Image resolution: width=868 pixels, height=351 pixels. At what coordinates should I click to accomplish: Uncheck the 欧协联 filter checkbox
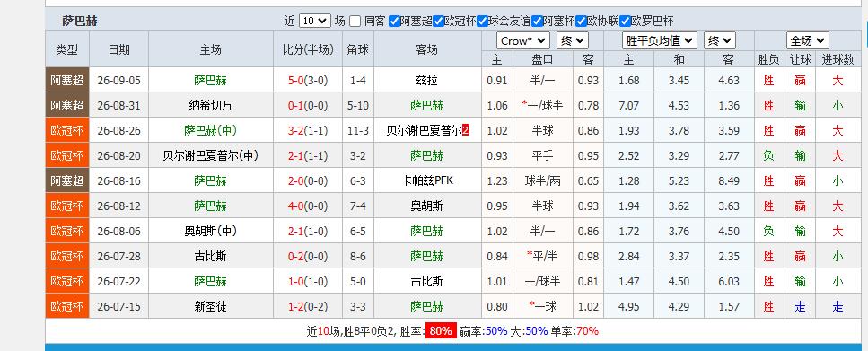[x=581, y=21]
